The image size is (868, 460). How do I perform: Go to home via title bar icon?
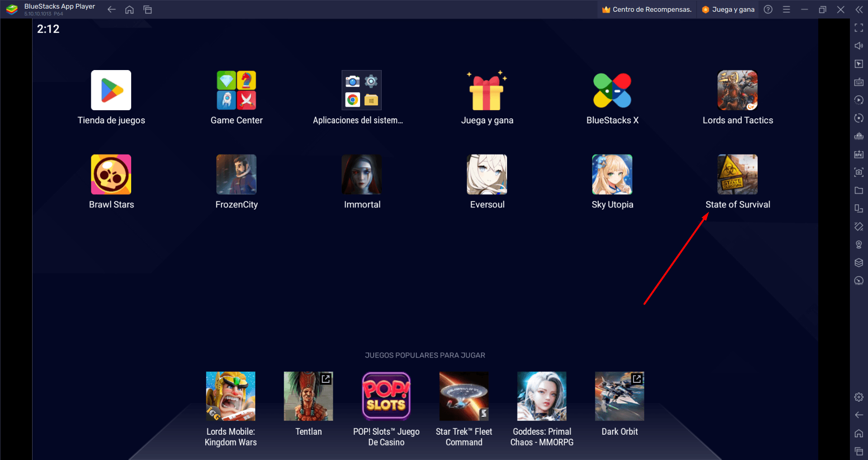tap(129, 9)
